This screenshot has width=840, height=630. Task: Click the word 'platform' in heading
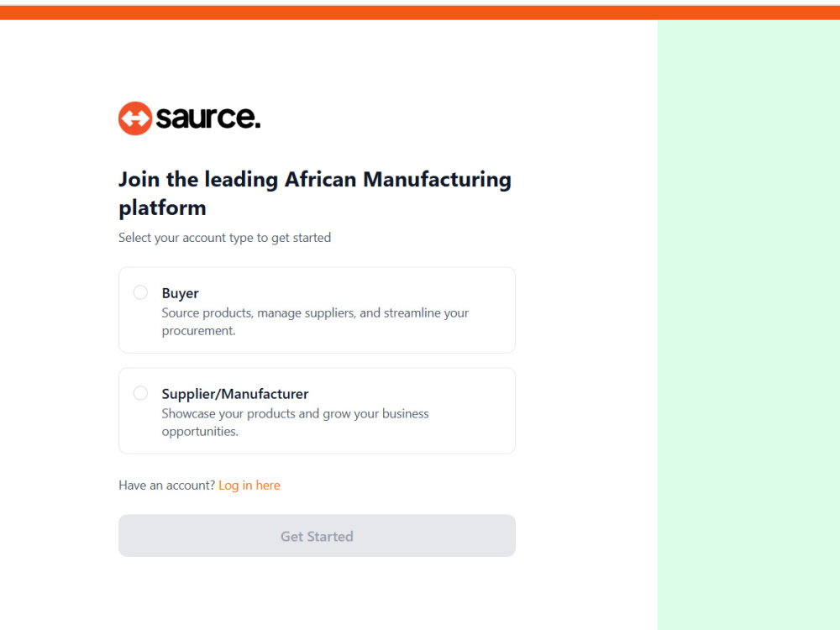click(162, 207)
